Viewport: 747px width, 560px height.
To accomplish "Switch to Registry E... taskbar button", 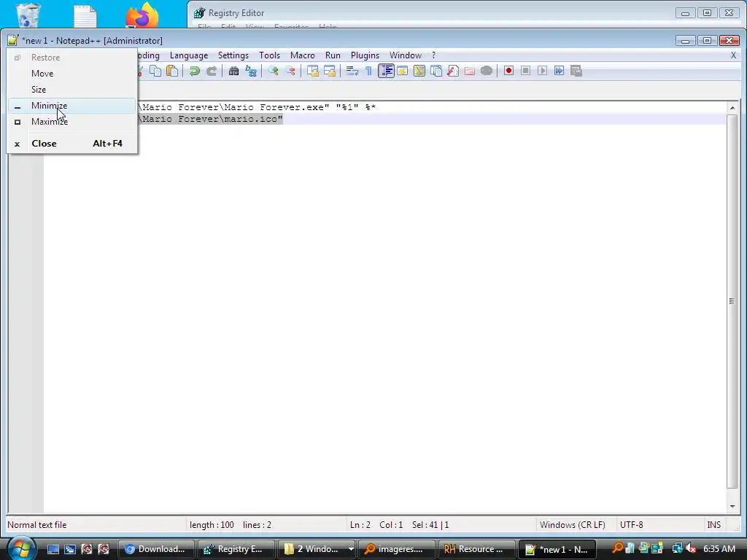I will 236,549.
